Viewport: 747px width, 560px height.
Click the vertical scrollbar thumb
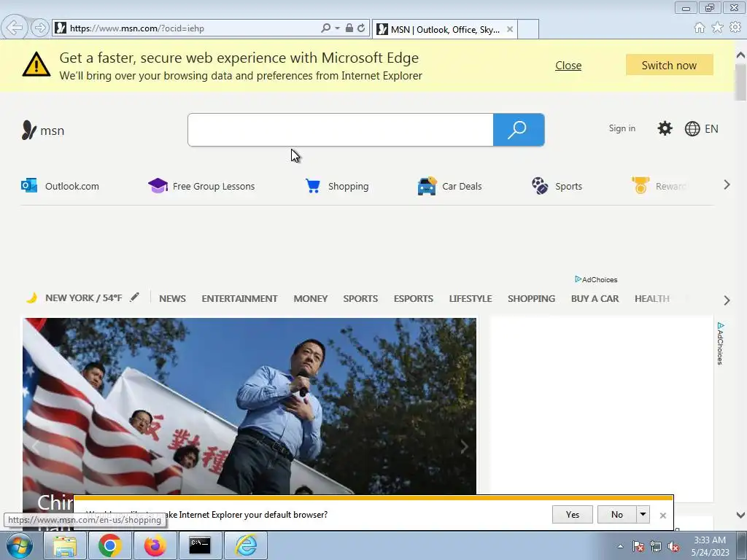click(x=740, y=82)
